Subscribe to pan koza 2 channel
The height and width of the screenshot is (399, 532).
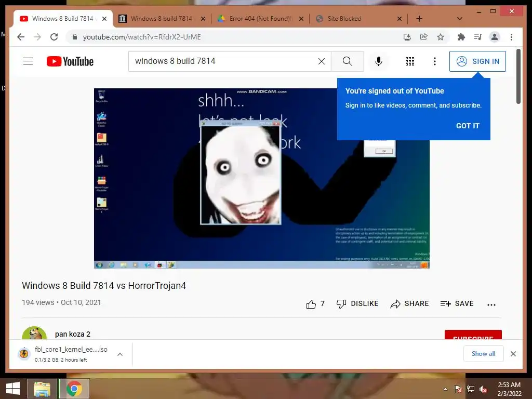click(x=473, y=335)
